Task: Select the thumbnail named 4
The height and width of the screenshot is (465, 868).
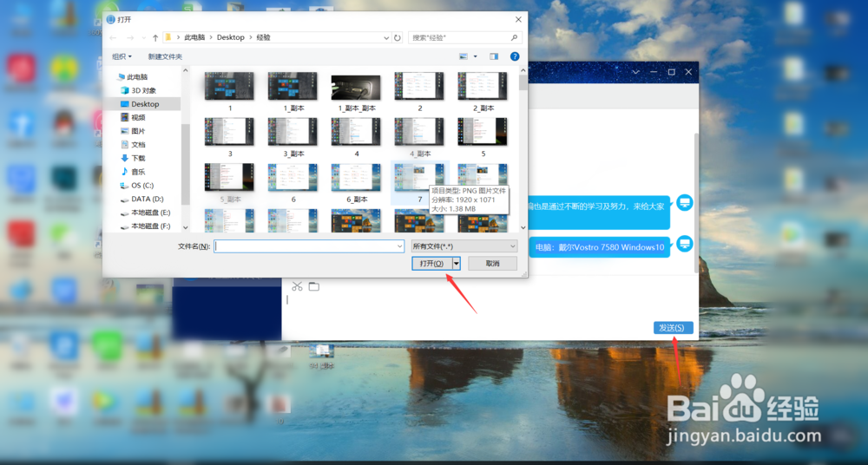Action: (x=356, y=137)
